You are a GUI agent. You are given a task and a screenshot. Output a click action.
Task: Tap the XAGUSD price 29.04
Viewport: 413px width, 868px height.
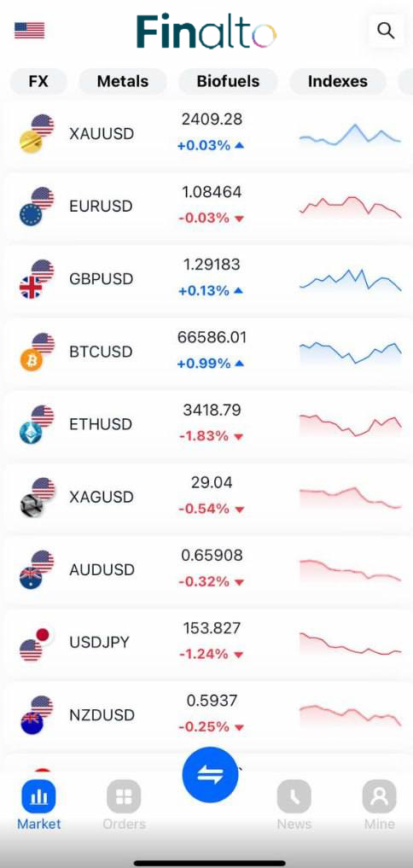(212, 483)
